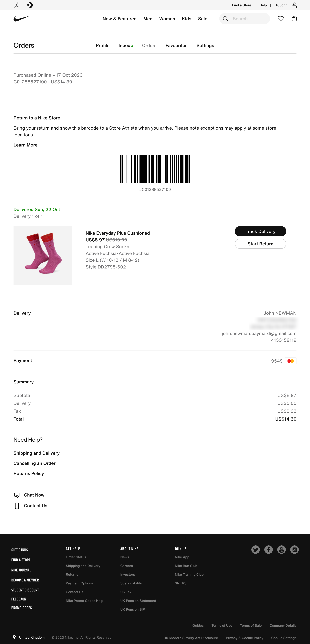Screen dimensions: 310x644
Task: Click the Instagram icon in the footer
Action: click(x=294, y=549)
